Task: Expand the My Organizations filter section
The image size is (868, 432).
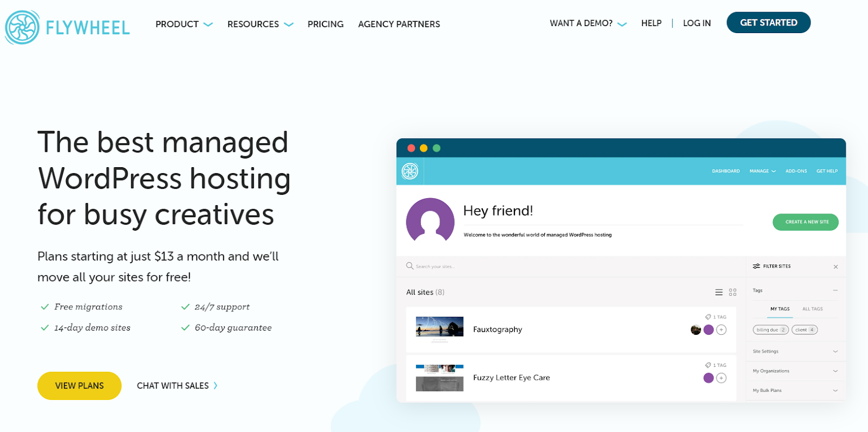Action: tap(795, 371)
